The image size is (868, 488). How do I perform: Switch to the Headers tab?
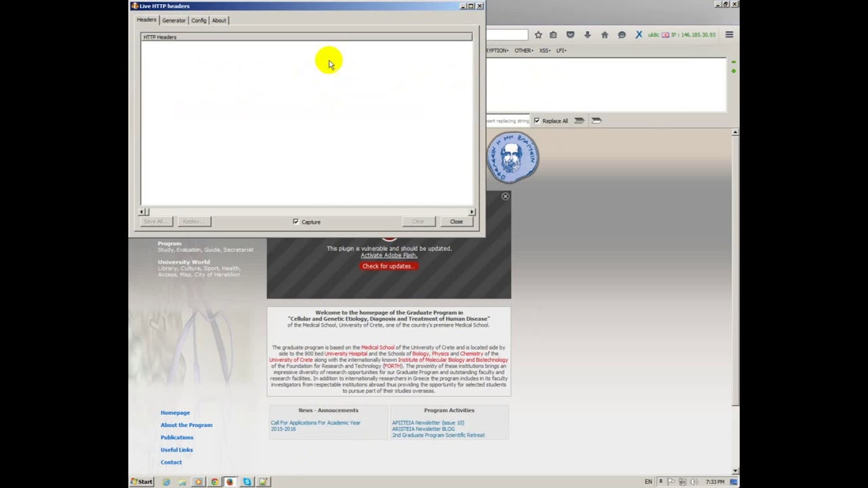pos(146,20)
